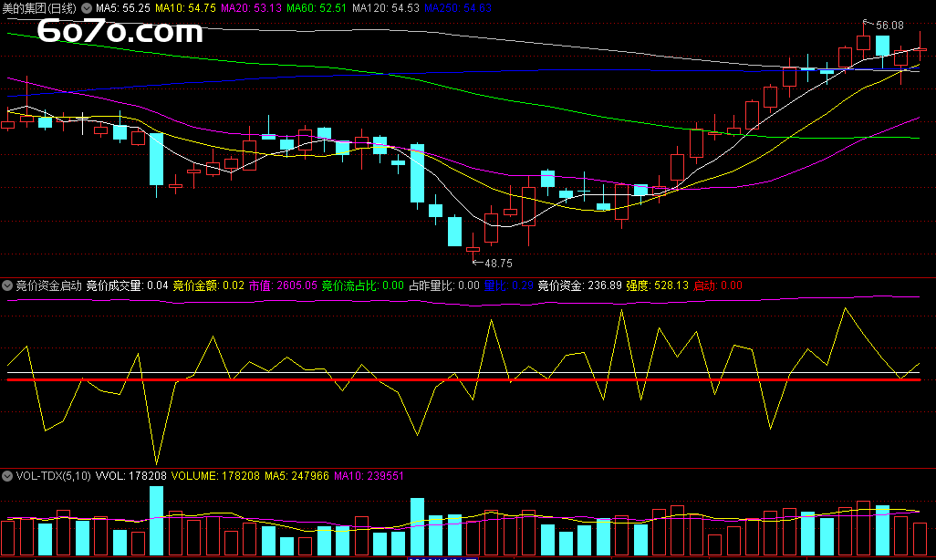Image resolution: width=936 pixels, height=560 pixels.
Task: Click the 启动: 0.00 value
Action: (718, 285)
